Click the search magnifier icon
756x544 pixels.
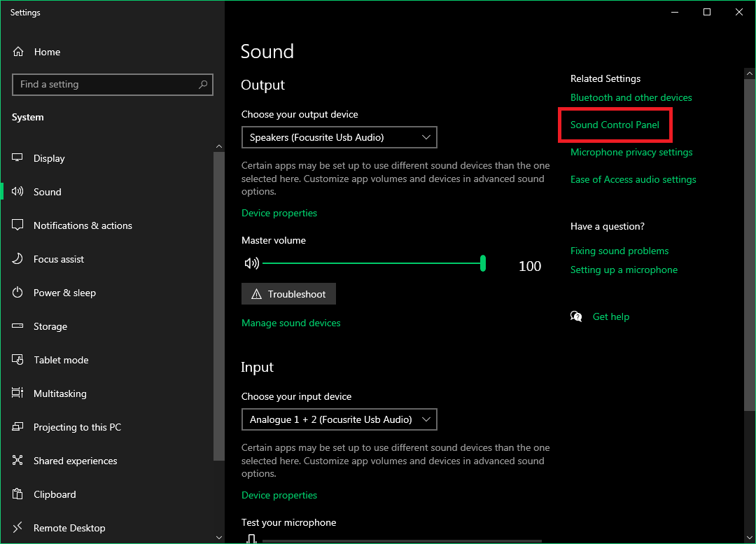pos(203,85)
